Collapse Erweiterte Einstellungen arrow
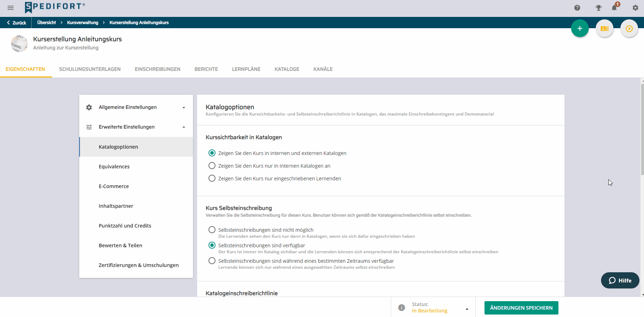The image size is (644, 317). coord(184,127)
